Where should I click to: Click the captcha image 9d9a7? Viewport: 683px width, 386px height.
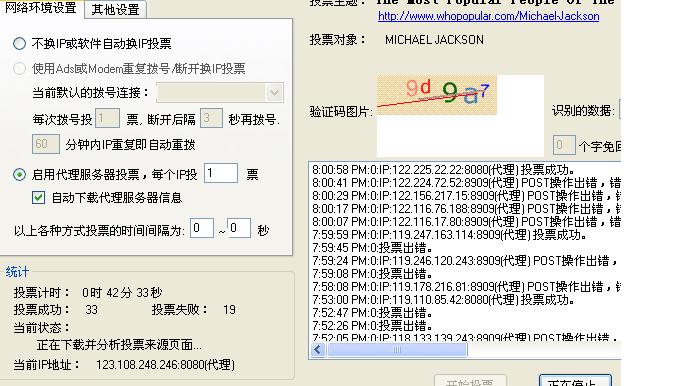pos(436,95)
